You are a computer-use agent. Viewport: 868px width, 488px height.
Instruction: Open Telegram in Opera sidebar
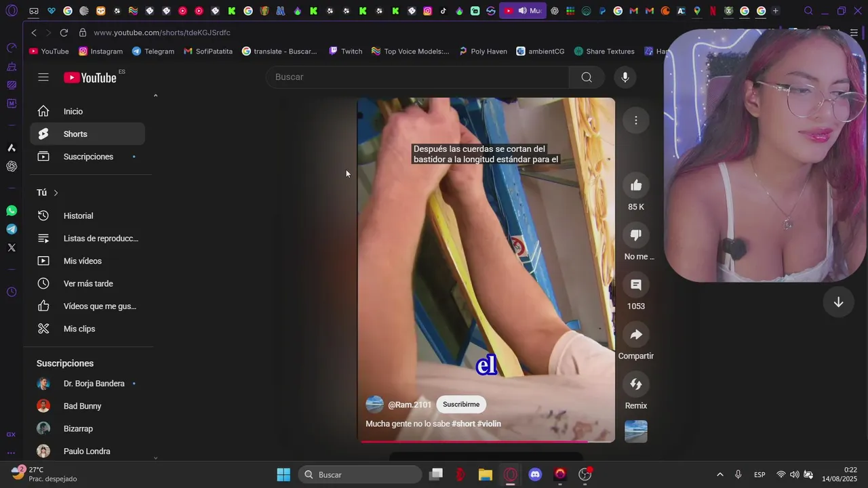[x=12, y=229]
